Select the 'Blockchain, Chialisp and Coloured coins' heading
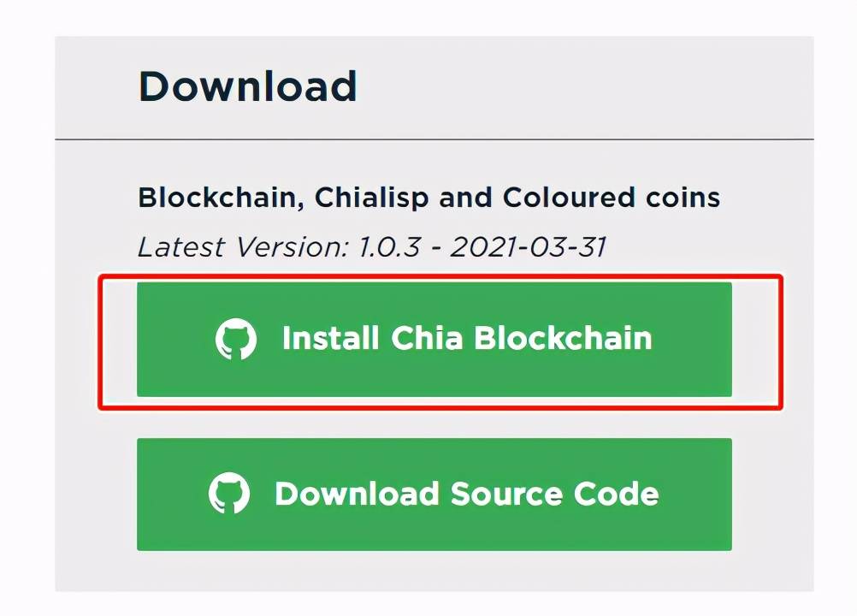This screenshot has width=857, height=616. click(428, 197)
